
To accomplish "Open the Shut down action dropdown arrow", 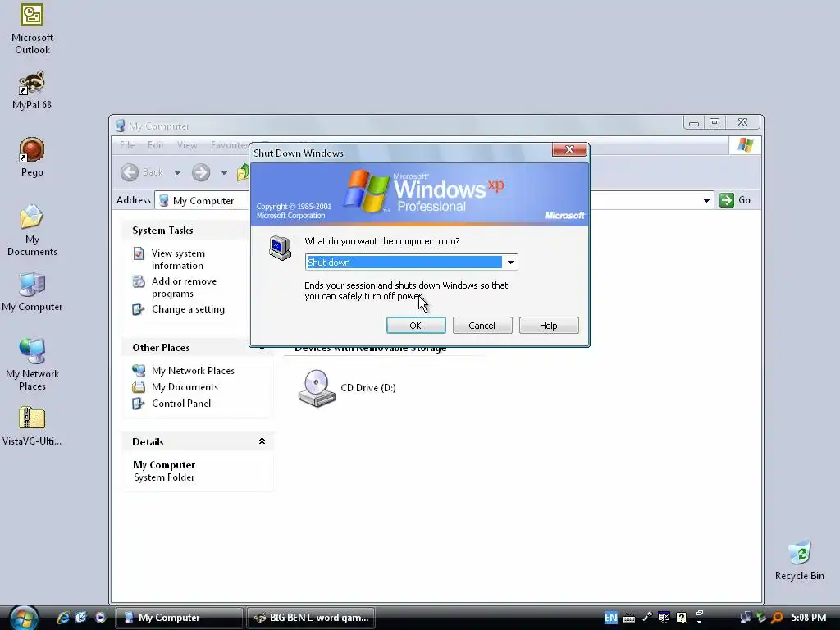I will tap(510, 262).
